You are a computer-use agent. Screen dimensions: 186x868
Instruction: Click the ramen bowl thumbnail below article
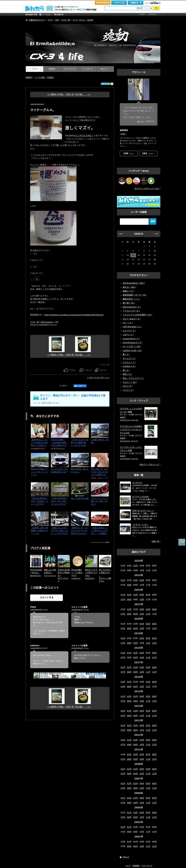click(83, 344)
